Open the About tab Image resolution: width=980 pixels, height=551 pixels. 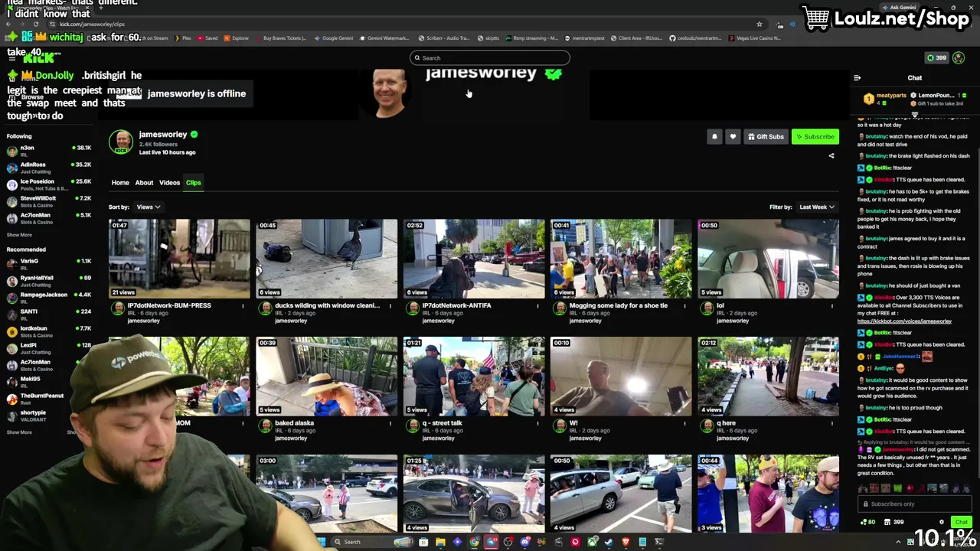tap(144, 182)
